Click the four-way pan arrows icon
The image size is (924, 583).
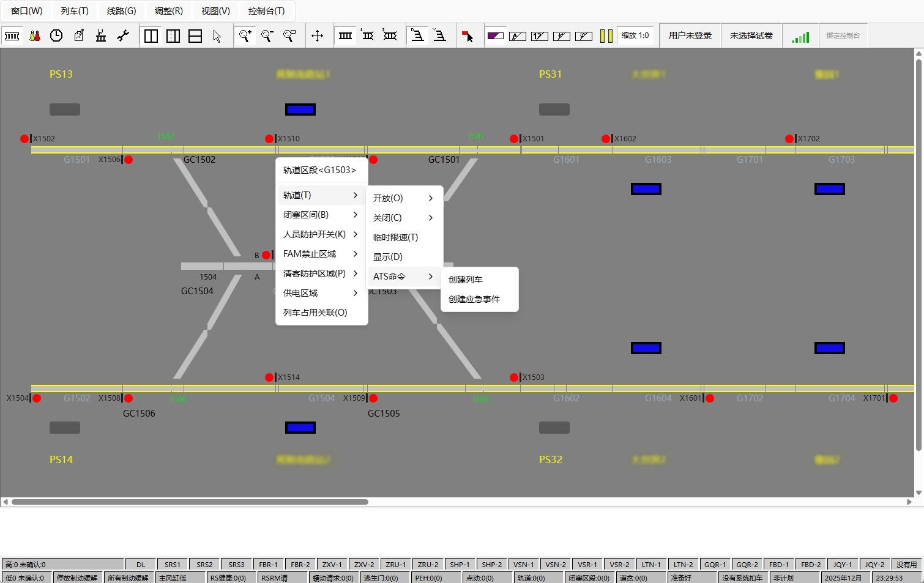(x=317, y=36)
